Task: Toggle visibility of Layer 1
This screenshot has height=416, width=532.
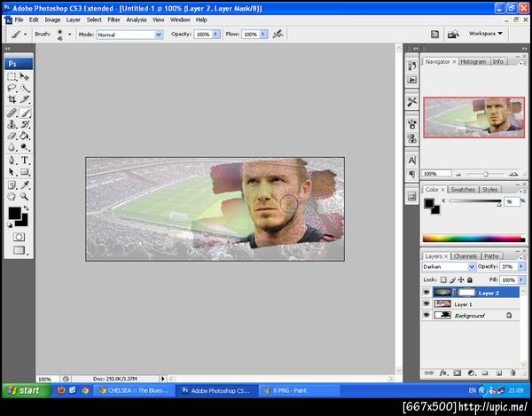Action: point(426,303)
